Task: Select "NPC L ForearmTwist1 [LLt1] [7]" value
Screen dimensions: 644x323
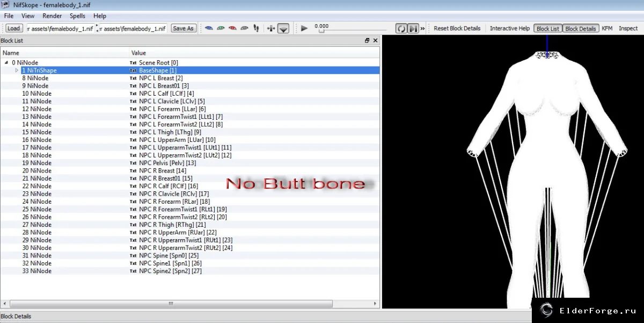Action: pos(181,117)
